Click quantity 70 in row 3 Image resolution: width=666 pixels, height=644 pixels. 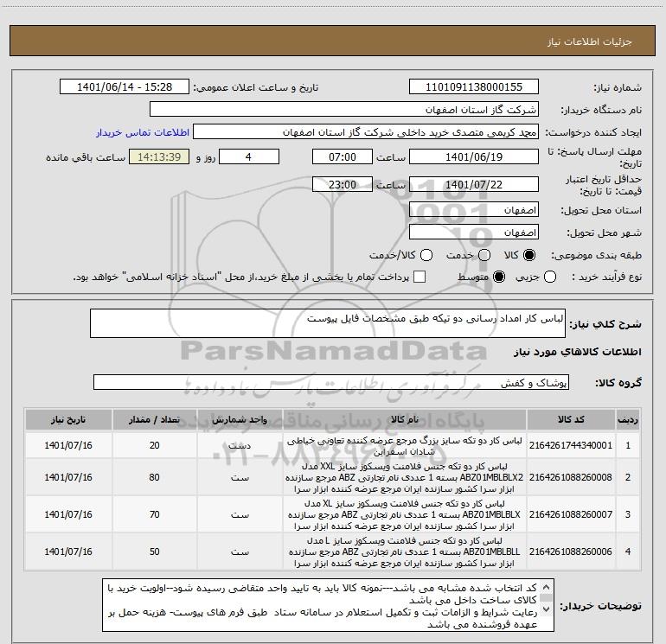154,514
